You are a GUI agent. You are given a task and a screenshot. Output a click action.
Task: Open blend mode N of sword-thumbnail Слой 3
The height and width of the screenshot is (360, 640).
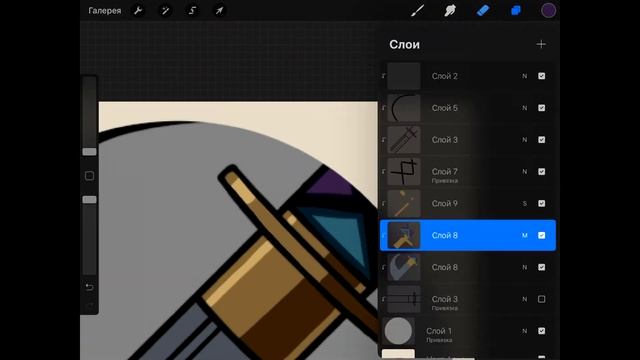point(524,140)
